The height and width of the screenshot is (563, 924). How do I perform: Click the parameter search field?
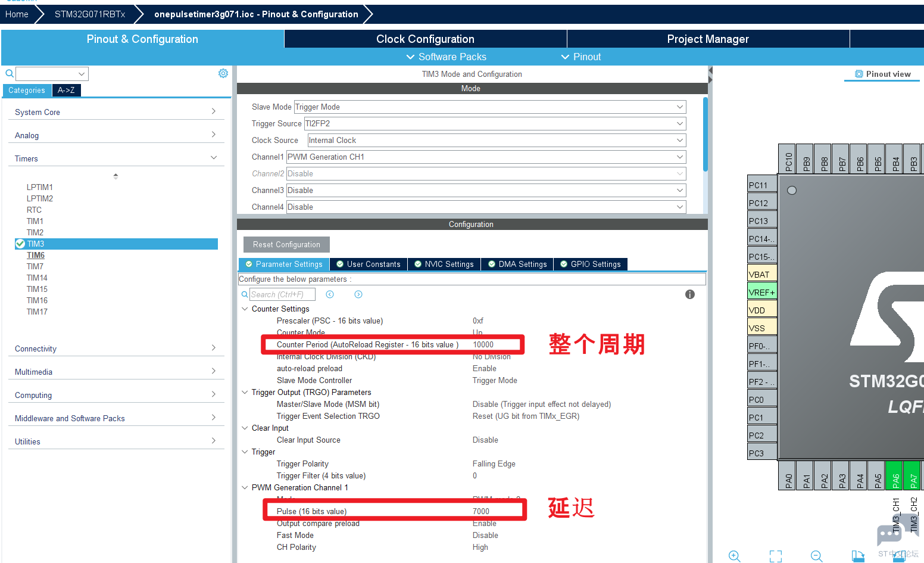click(282, 294)
